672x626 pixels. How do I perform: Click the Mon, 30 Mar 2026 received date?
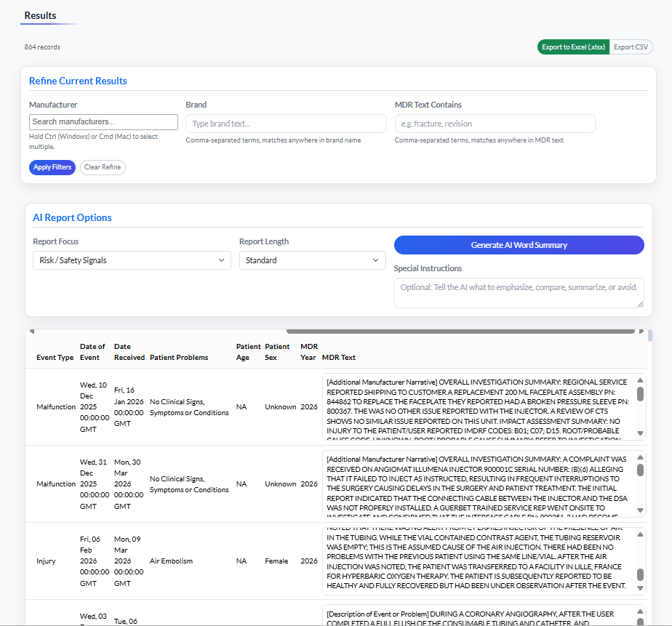pyautogui.click(x=129, y=483)
